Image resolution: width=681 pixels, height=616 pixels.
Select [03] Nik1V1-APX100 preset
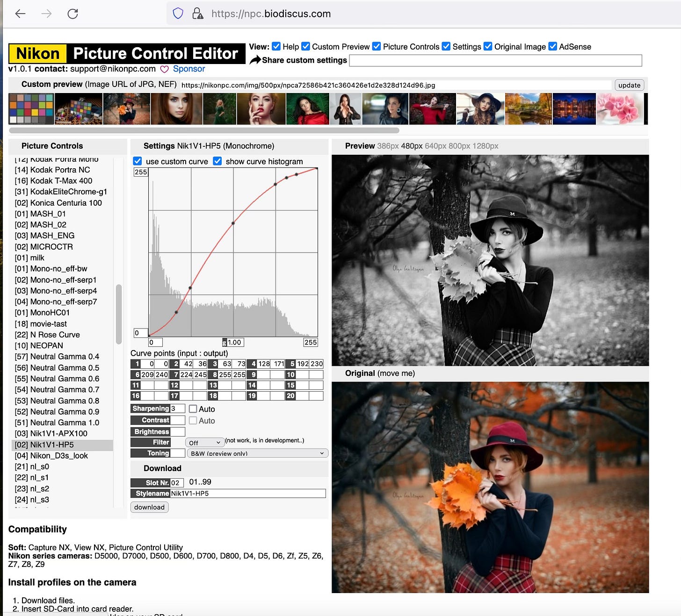pyautogui.click(x=51, y=434)
